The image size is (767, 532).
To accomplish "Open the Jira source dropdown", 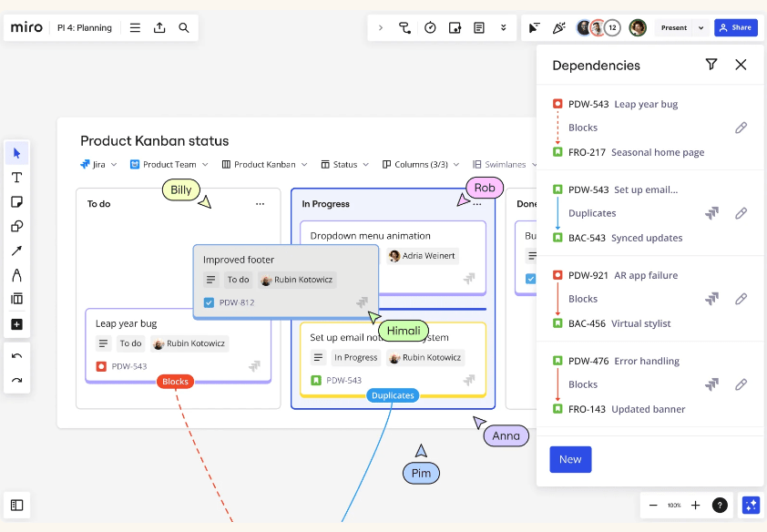I will click(98, 165).
